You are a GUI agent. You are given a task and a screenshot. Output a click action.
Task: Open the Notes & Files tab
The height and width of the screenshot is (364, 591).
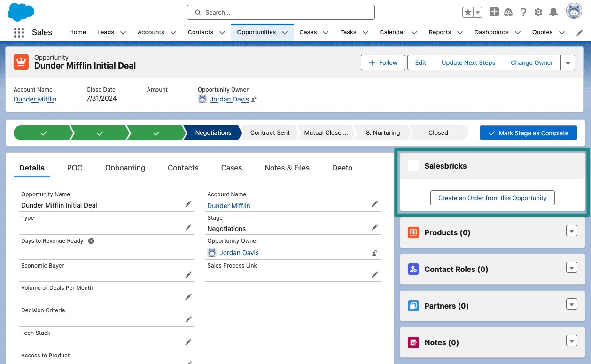tap(287, 168)
